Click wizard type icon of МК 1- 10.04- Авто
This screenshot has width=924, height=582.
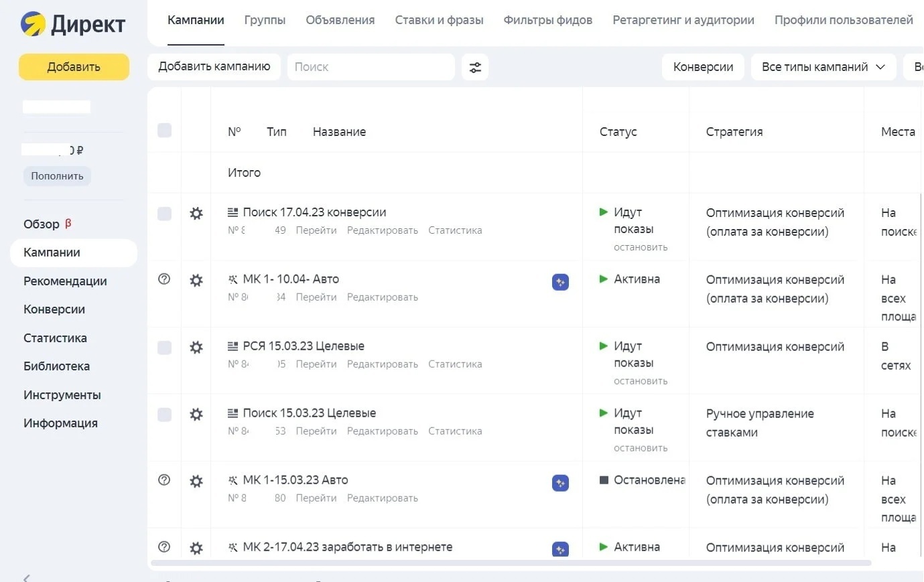click(x=233, y=279)
